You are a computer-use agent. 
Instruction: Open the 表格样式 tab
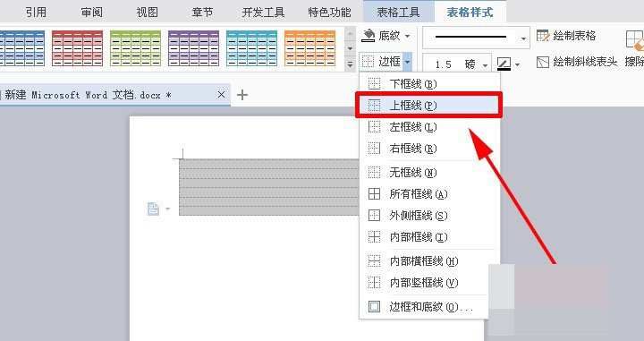470,12
